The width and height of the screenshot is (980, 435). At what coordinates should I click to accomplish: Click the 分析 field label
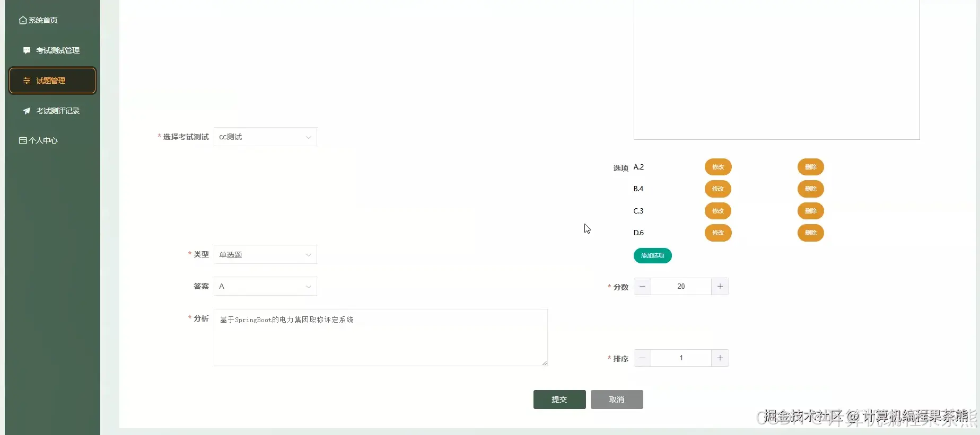point(201,318)
